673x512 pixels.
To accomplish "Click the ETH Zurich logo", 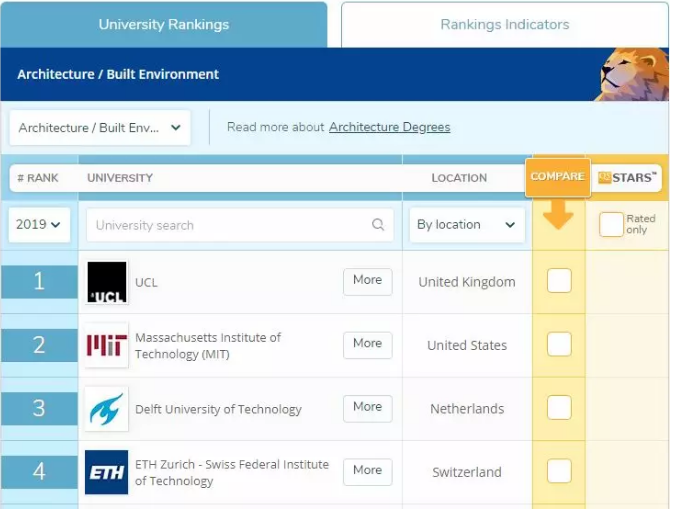I will [x=107, y=473].
